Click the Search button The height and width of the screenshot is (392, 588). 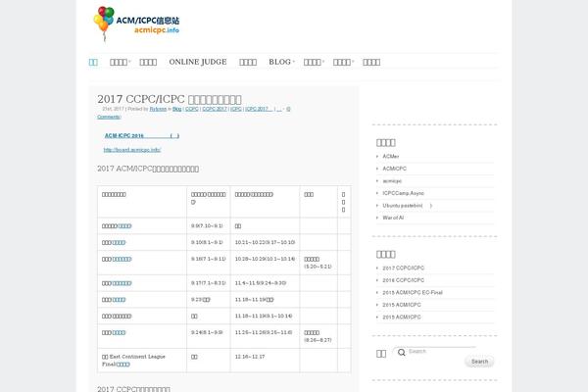[479, 362]
